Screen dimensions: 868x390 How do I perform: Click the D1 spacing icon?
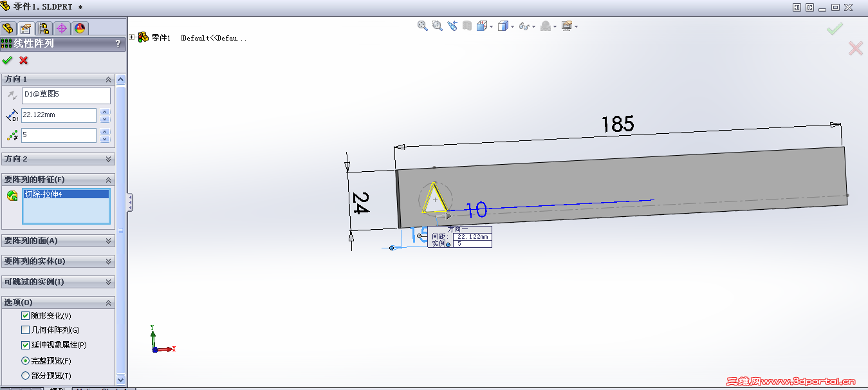click(12, 116)
